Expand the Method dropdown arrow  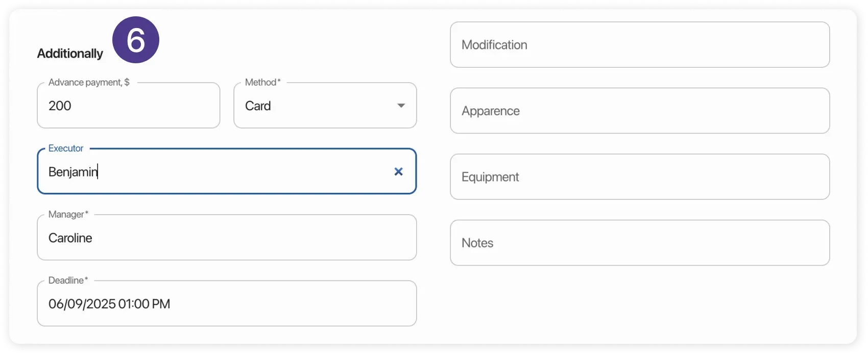[401, 106]
